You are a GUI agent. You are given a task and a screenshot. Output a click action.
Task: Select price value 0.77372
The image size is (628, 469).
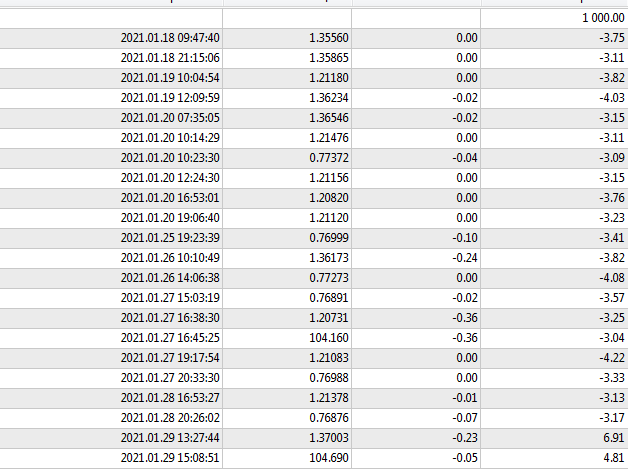329,158
